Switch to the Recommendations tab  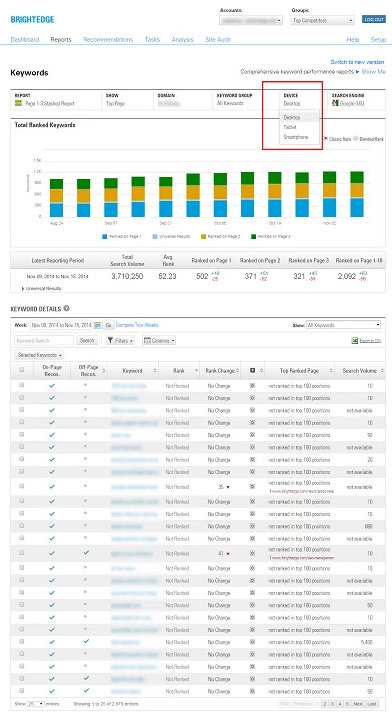click(x=108, y=39)
